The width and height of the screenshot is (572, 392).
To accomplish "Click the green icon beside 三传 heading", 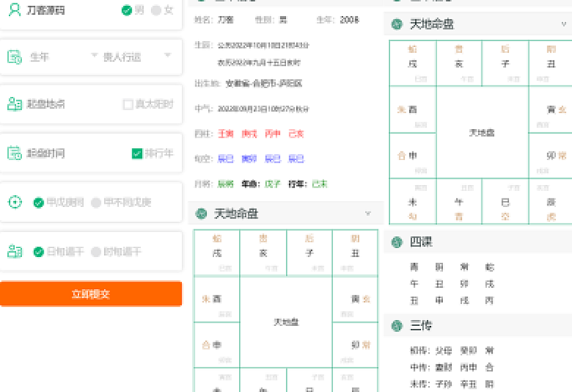I will 397,326.
